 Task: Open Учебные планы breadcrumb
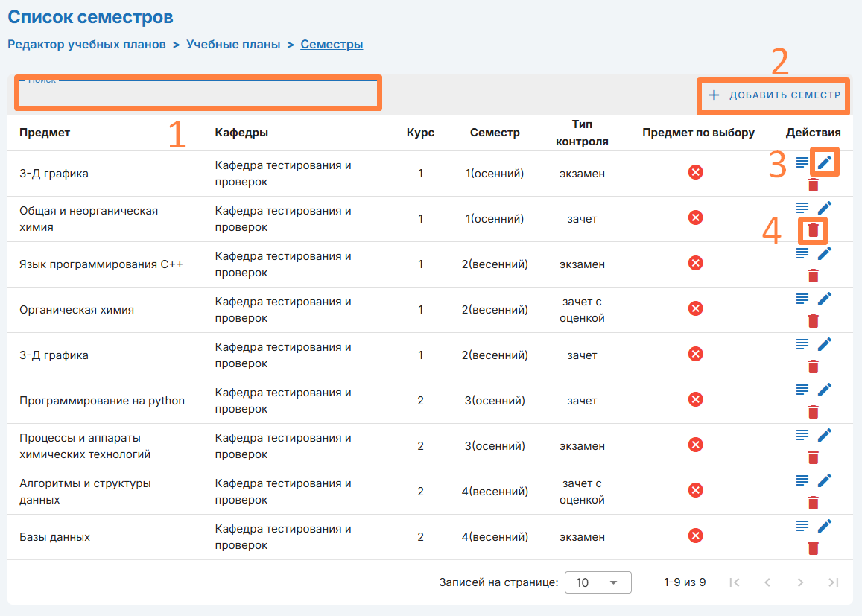233,45
